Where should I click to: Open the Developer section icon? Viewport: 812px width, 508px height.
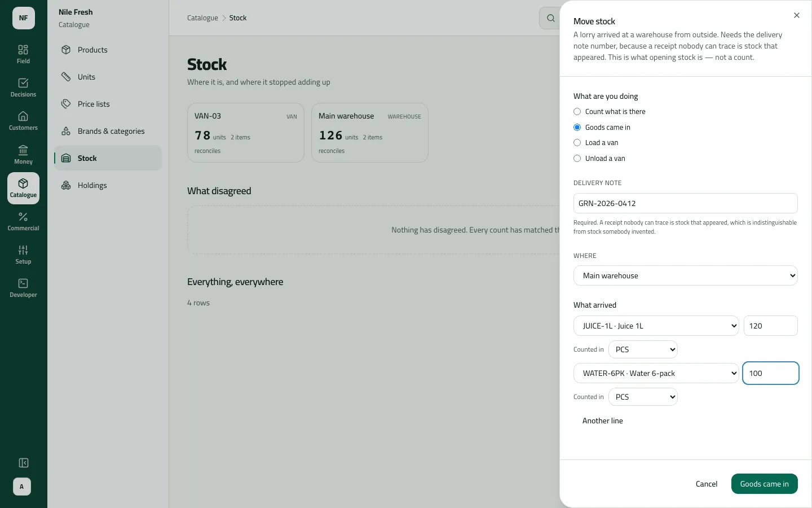(23, 288)
